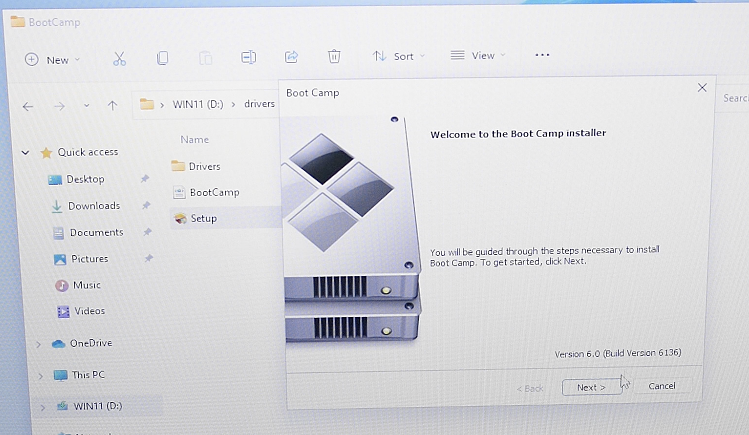Expand the WIN11 (D:) tree node

coord(43,407)
